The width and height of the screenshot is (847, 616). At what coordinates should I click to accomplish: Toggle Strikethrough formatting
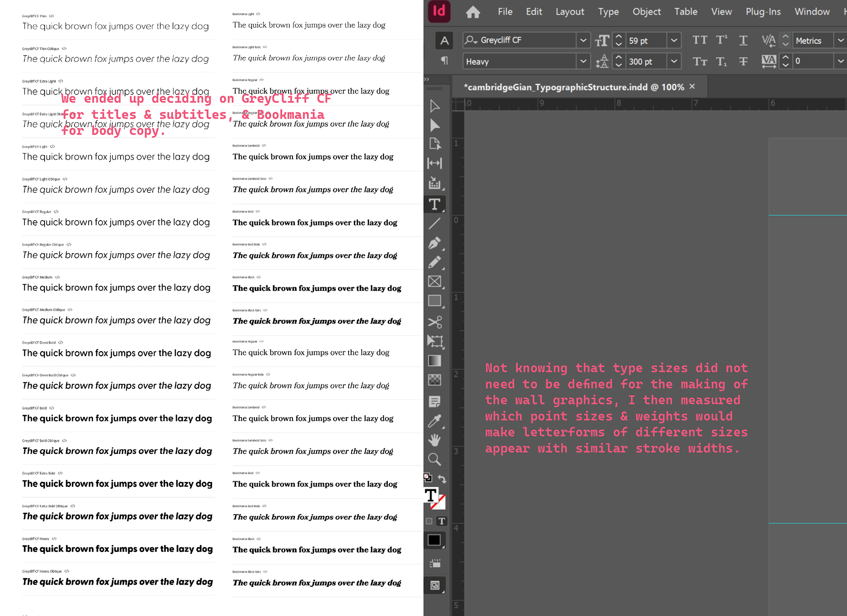coord(743,61)
